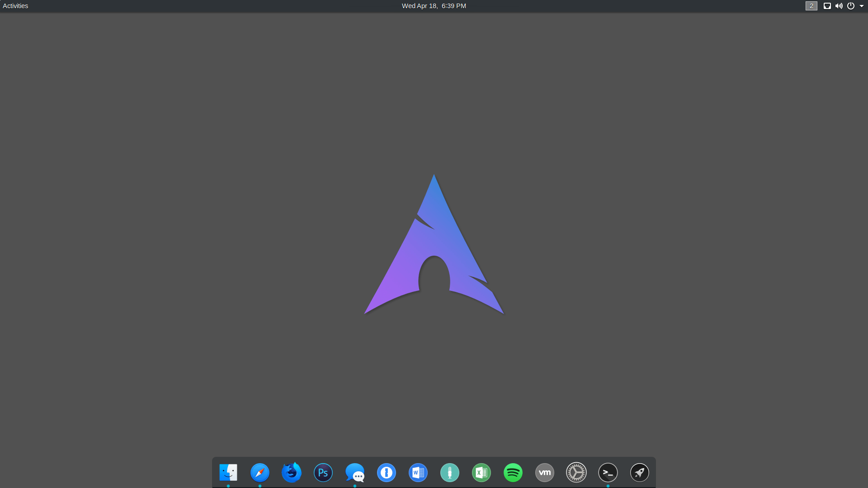Start Microsoft Word

click(x=418, y=473)
